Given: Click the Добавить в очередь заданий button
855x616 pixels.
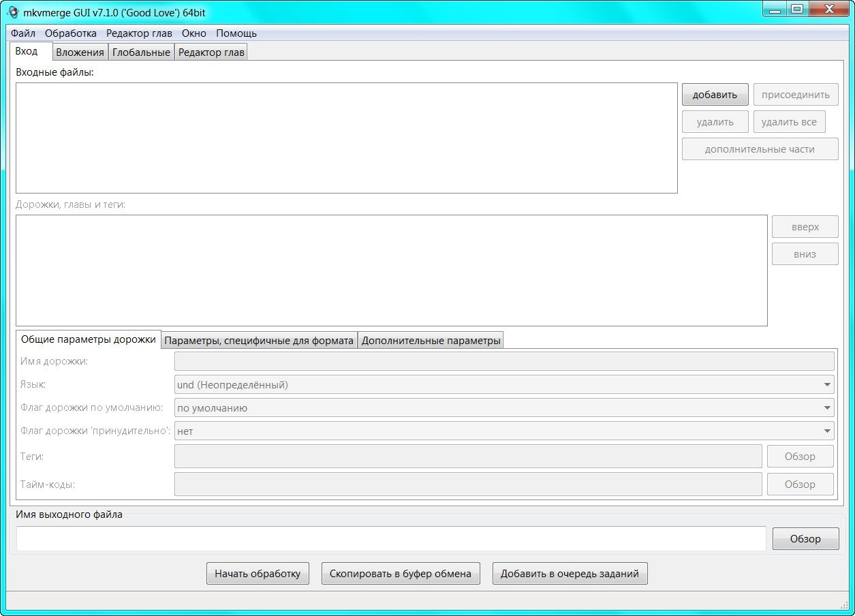Looking at the screenshot, I should 570,574.
